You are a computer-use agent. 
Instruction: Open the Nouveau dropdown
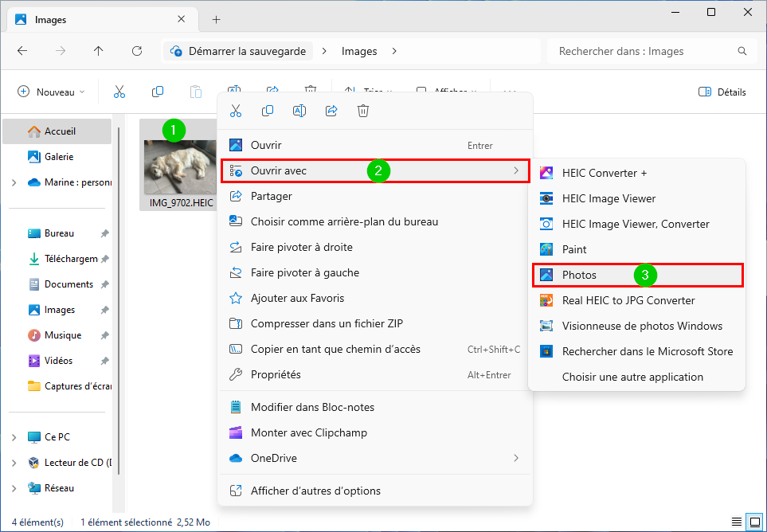tap(51, 92)
